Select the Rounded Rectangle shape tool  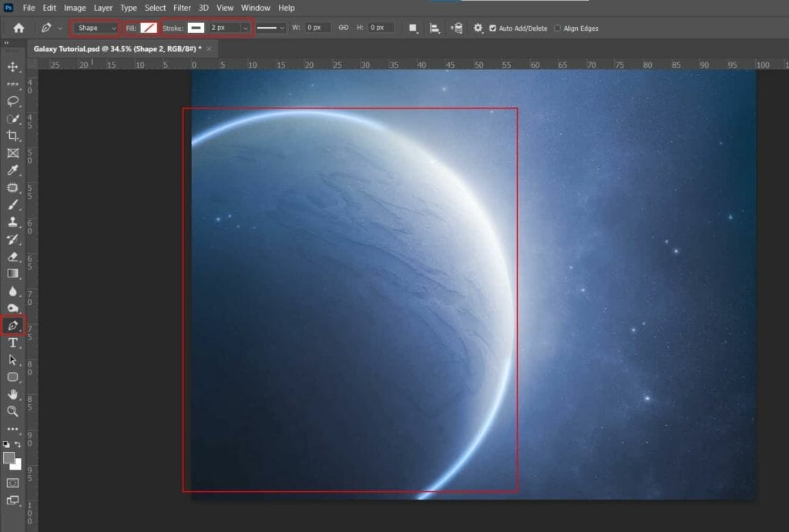pyautogui.click(x=12, y=377)
